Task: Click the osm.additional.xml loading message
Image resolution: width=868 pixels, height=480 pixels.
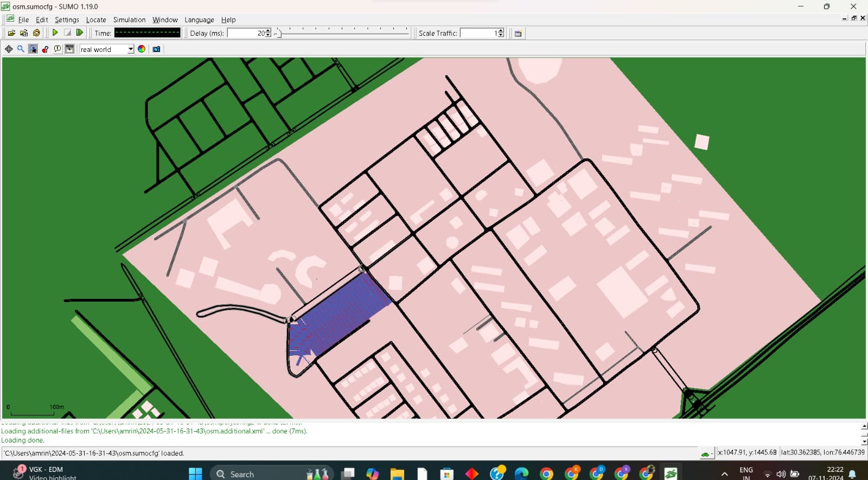Action: tap(154, 431)
